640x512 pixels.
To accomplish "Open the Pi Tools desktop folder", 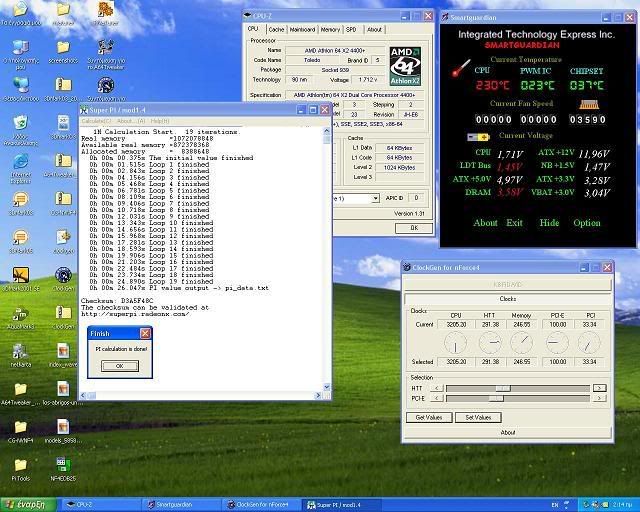I will tap(20, 465).
